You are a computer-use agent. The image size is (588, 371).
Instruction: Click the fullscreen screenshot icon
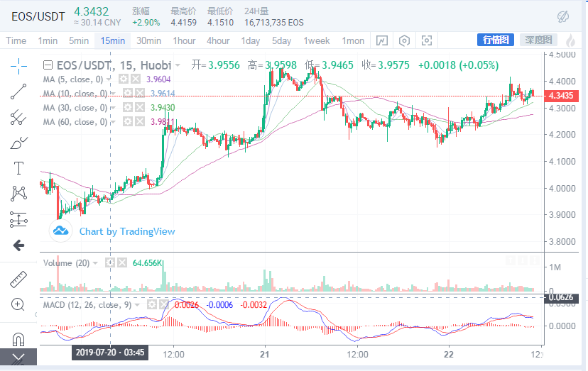pyautogui.click(x=427, y=40)
